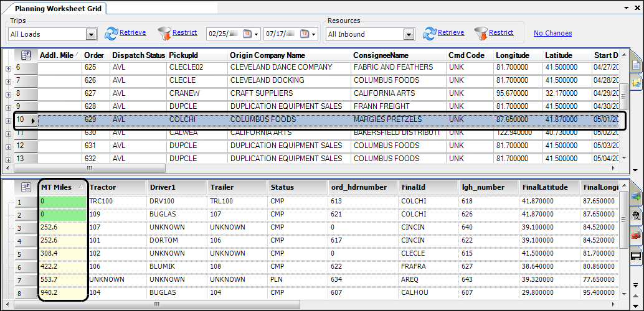Click the No Changes link
This screenshot has width=644, height=311.
tap(552, 33)
